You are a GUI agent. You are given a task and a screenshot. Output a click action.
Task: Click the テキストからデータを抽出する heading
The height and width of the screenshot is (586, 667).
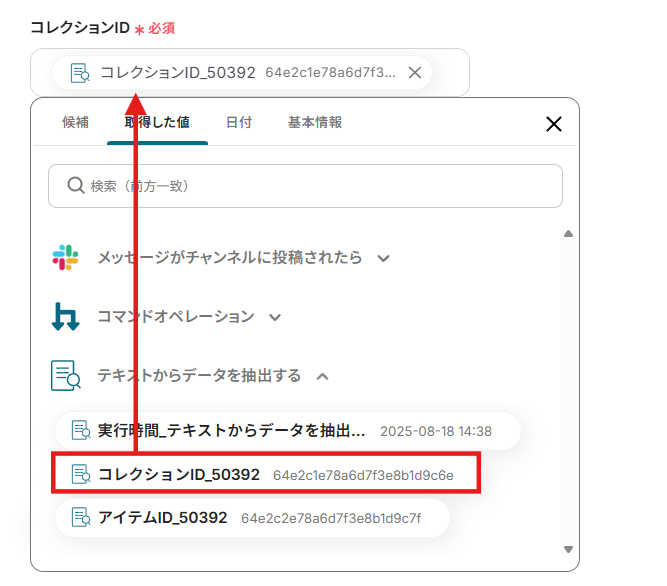click(x=199, y=375)
